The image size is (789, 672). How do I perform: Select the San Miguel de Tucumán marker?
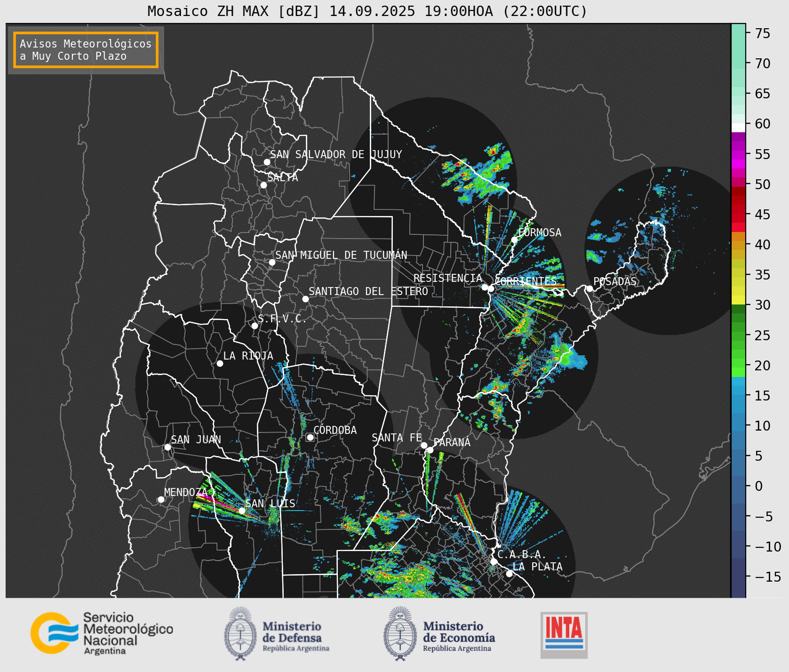[x=272, y=262]
